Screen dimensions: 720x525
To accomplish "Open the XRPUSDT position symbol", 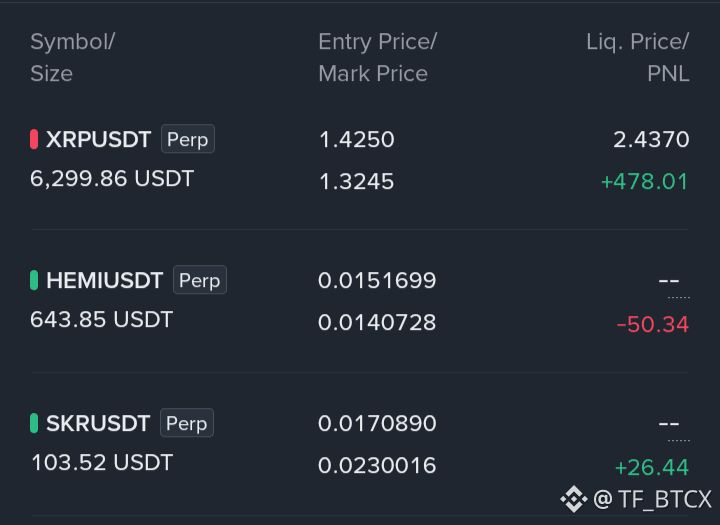I will click(98, 139).
